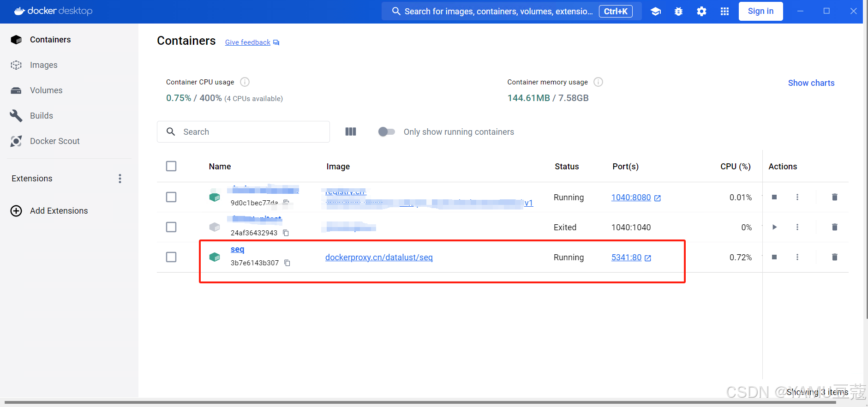Screen dimensions: 868x407
Task: Delete the seq container
Action: 834,257
